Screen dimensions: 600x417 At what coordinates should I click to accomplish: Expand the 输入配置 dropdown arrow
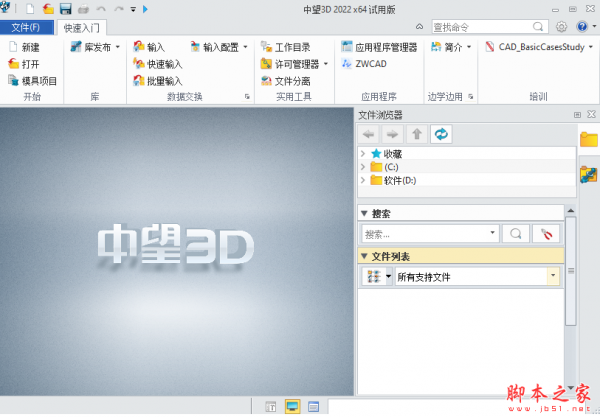245,47
